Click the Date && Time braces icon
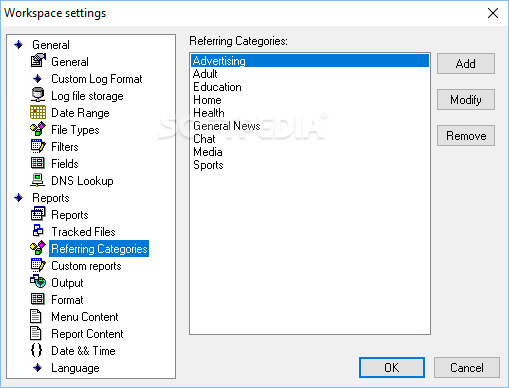Viewport: 509px width, 388px height. coord(36,350)
